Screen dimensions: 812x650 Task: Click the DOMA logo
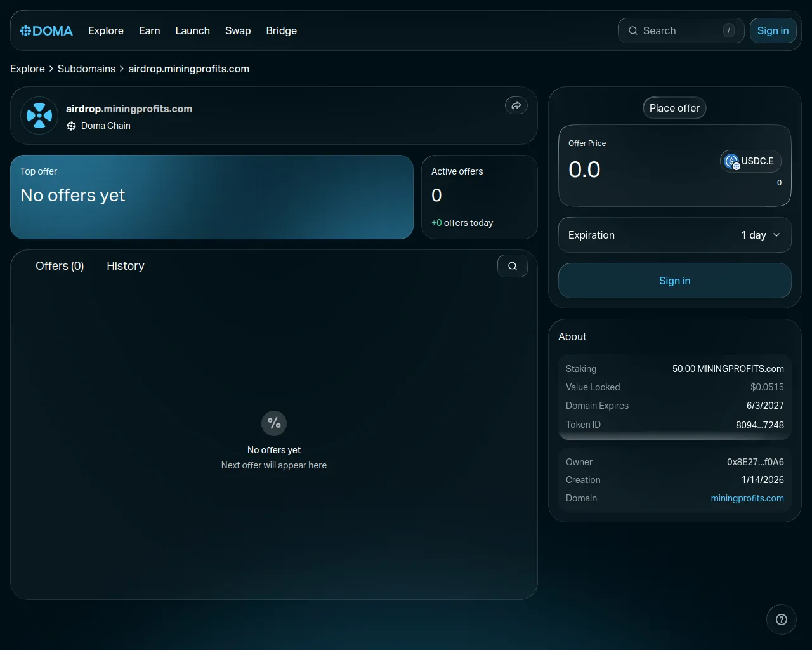[x=46, y=30]
